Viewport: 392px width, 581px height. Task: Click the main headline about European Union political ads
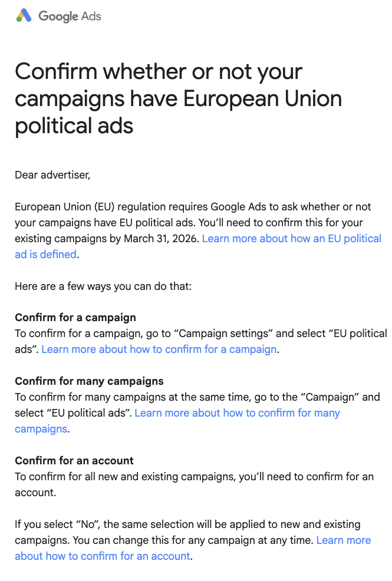(177, 98)
